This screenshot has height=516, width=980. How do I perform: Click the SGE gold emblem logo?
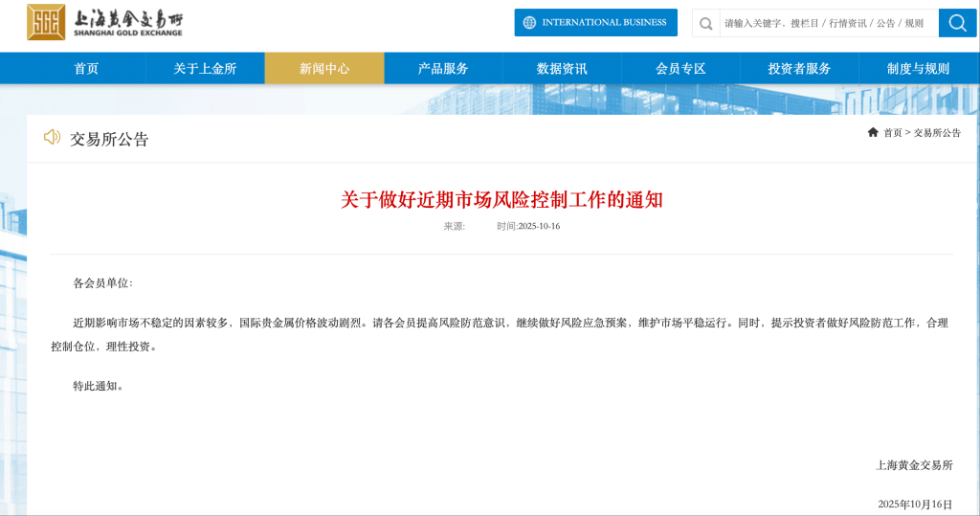[46, 22]
